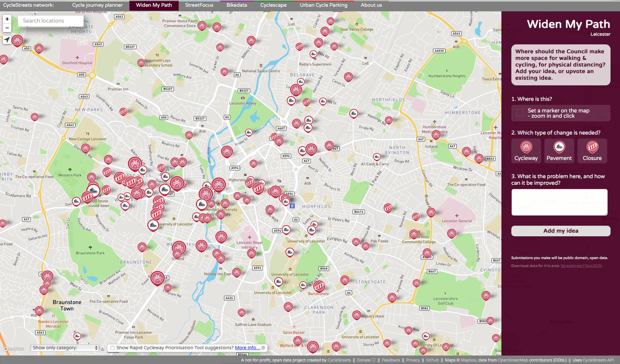The height and width of the screenshot is (364, 620).
Task: Open the More info link
Action: coord(247,348)
